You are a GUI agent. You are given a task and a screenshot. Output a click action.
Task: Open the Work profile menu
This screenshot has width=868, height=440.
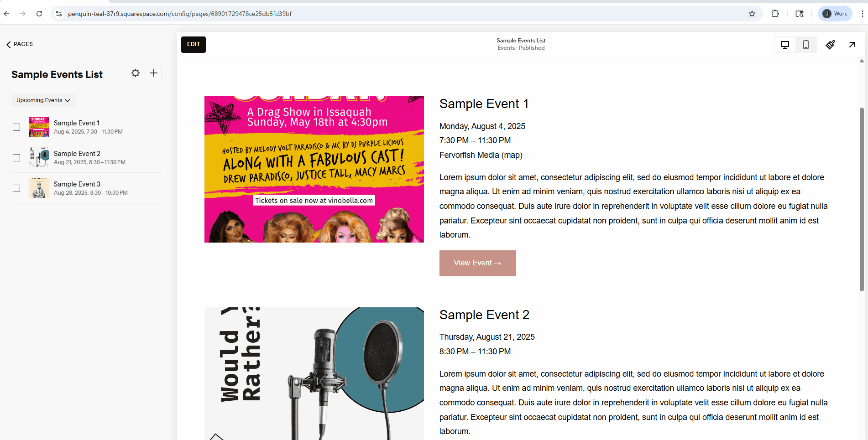pyautogui.click(x=835, y=14)
